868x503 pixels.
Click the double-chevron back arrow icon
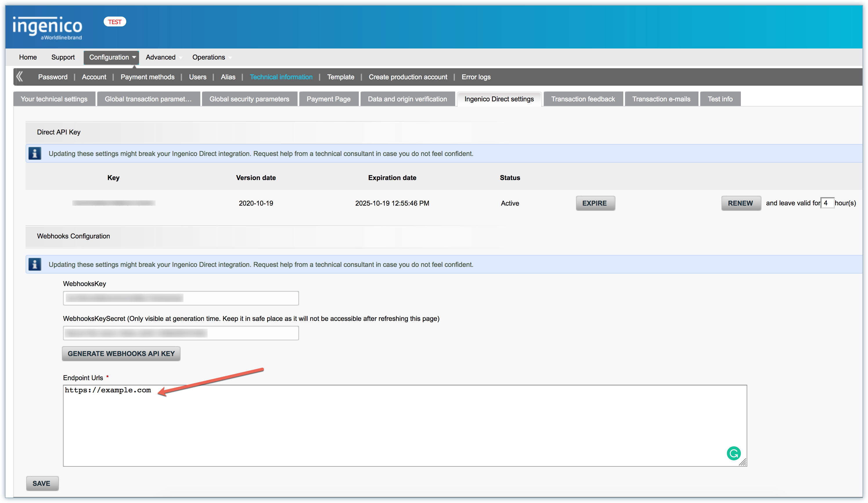pos(20,76)
